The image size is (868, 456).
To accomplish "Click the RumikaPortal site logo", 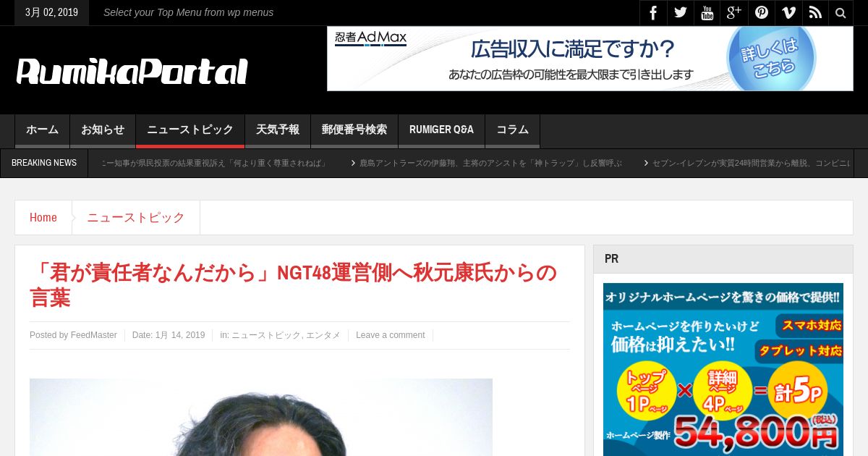I will [132, 72].
